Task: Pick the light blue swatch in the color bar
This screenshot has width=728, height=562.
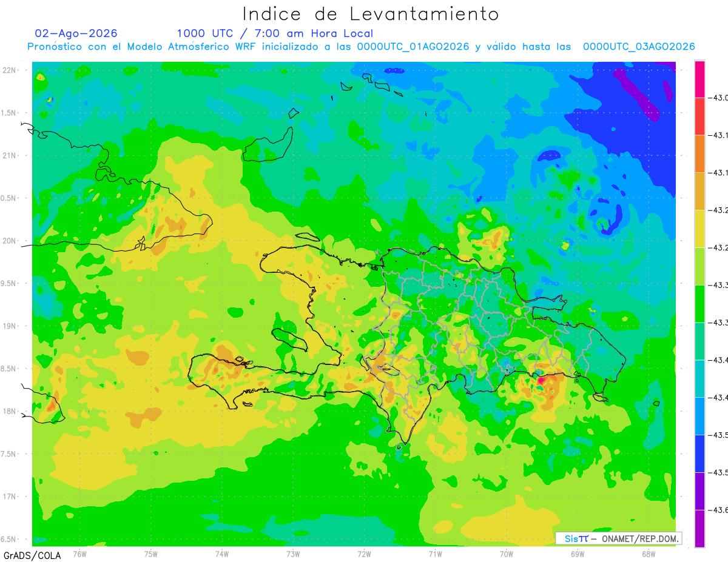Action: (699, 416)
